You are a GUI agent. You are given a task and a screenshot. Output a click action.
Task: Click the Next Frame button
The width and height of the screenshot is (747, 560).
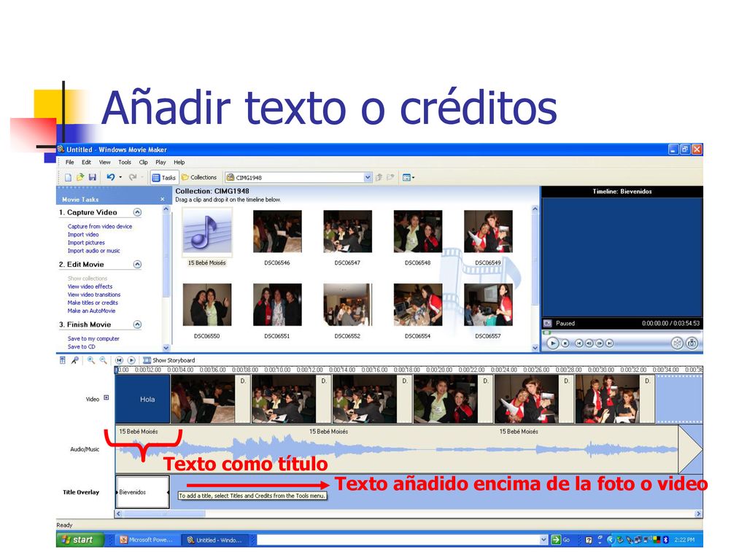click(600, 343)
